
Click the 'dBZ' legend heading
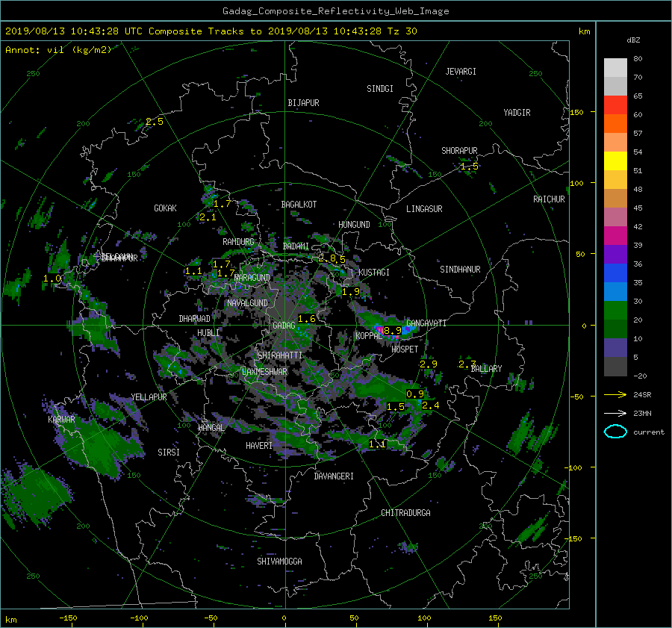click(633, 40)
